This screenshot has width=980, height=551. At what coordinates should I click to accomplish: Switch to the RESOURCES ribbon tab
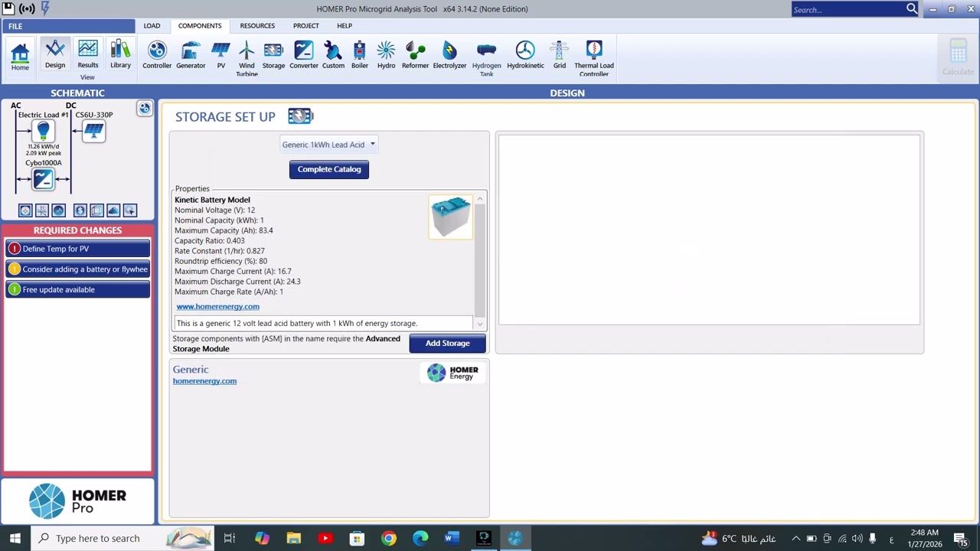(257, 26)
